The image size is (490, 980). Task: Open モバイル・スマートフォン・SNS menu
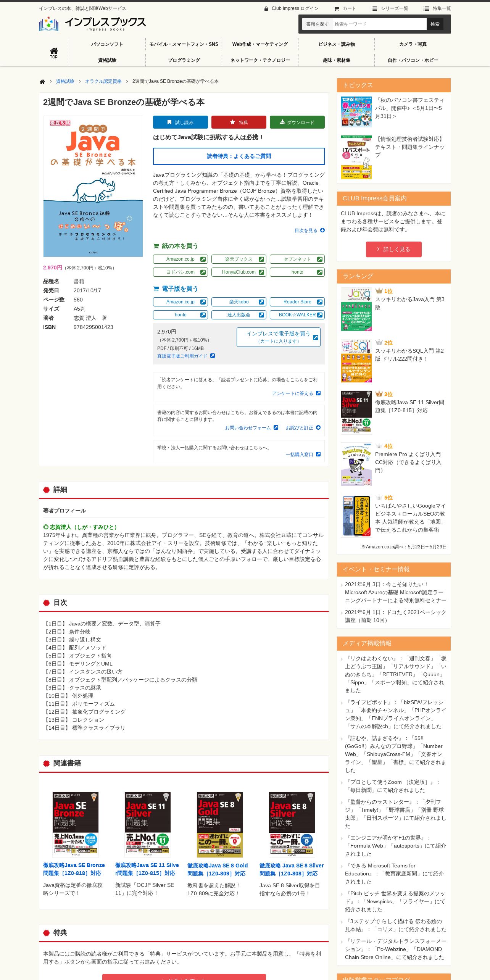(x=184, y=44)
